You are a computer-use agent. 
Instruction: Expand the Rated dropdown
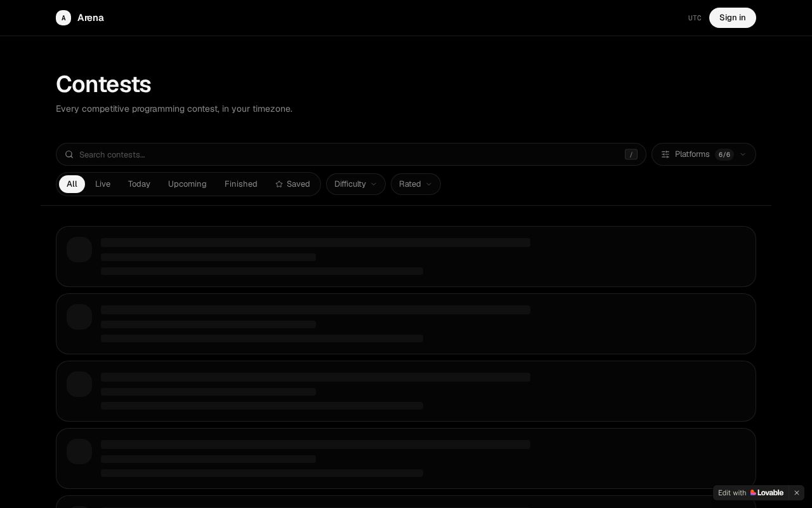tap(416, 184)
